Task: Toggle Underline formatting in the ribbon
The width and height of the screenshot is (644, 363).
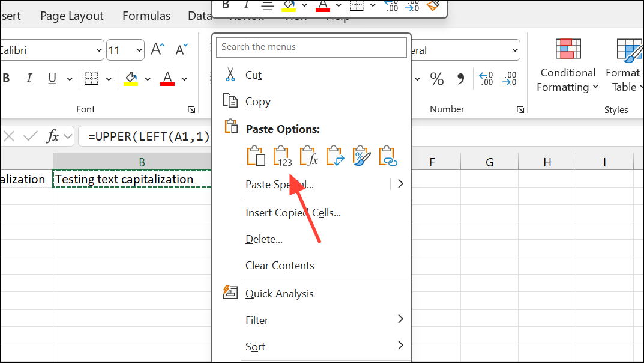Action: pos(52,78)
